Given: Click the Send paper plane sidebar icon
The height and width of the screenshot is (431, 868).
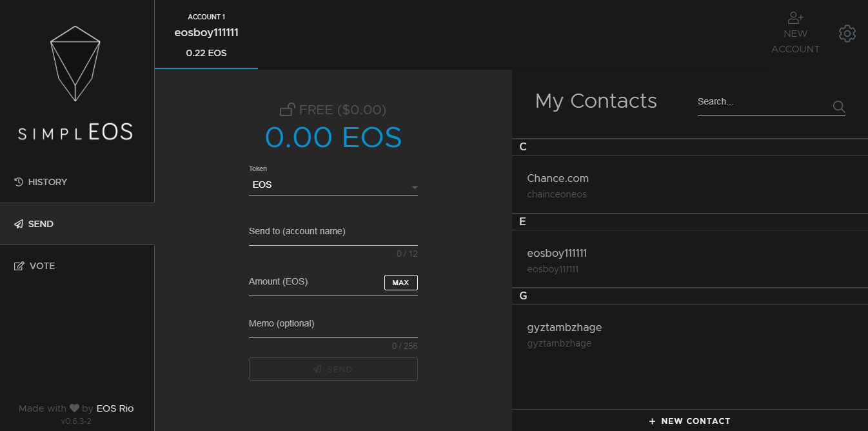Looking at the screenshot, I should click(19, 224).
